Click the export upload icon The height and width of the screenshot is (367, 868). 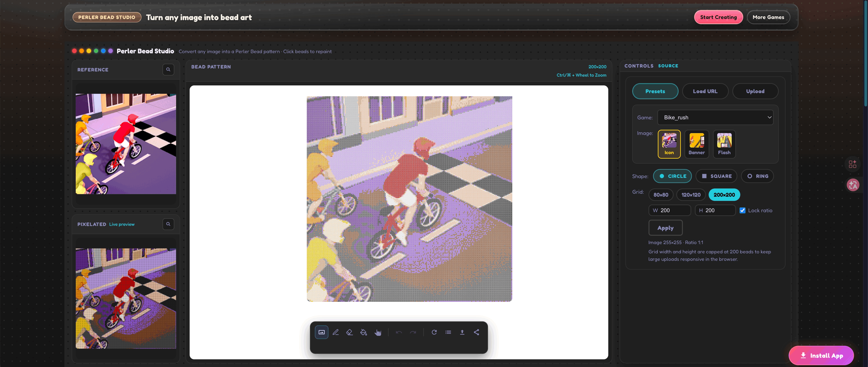click(x=462, y=332)
